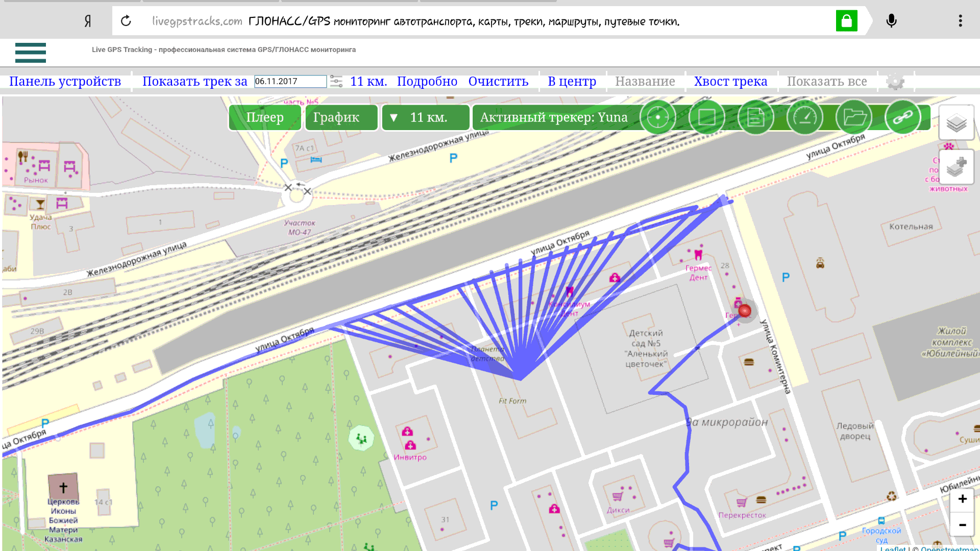Screen dimensions: 980x551
Task: Click the green secure lock icon
Action: coord(846,21)
